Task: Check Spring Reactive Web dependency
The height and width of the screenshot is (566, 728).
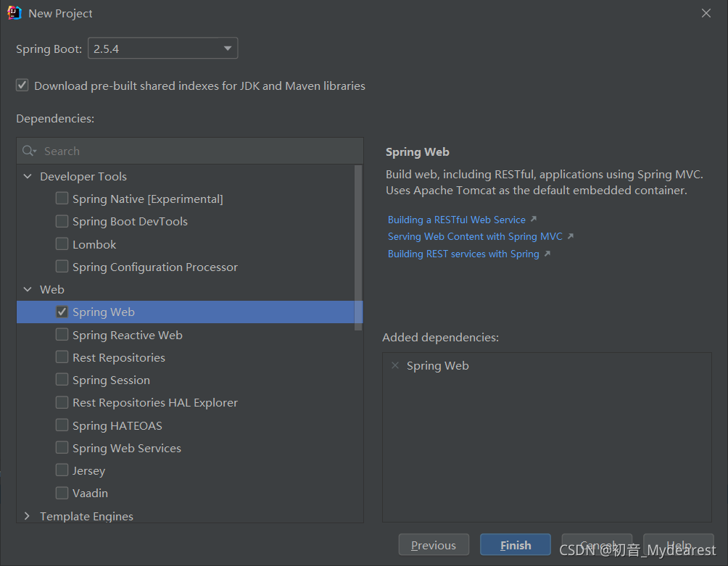Action: coord(62,335)
